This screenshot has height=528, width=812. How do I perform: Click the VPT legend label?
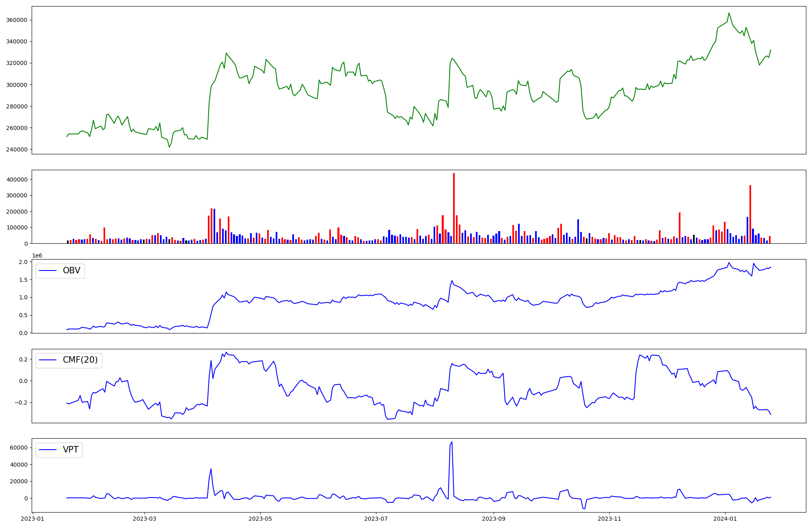pos(71,450)
